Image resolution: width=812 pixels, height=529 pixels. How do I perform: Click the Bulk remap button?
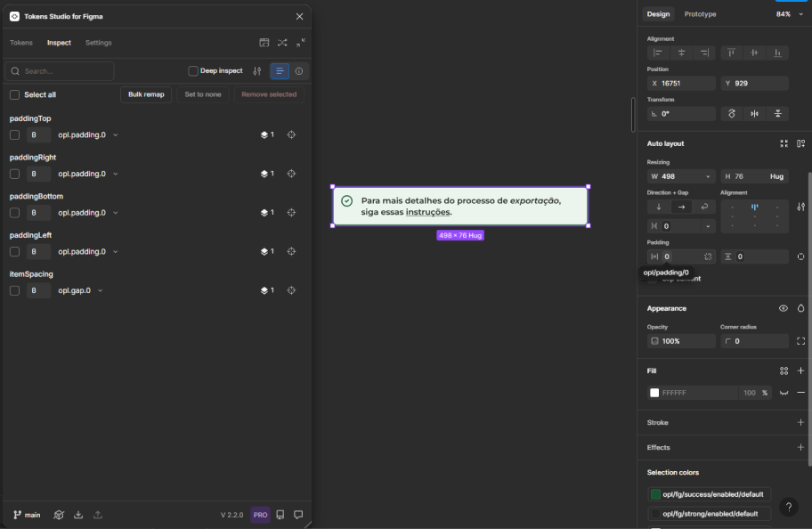pos(146,94)
